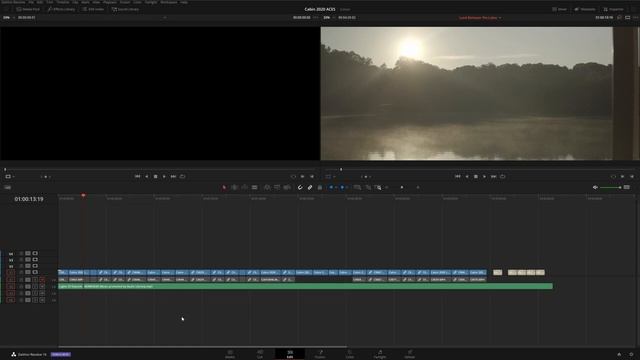This screenshot has height=360, width=640.
Task: Adjust the timeline zoom slider
Action: pyautogui.click(x=402, y=187)
